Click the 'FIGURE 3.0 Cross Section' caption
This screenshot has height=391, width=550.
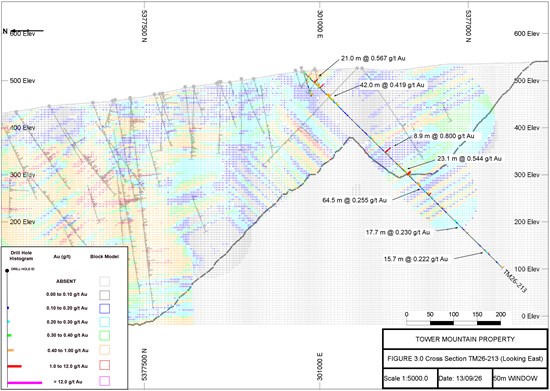click(x=465, y=359)
